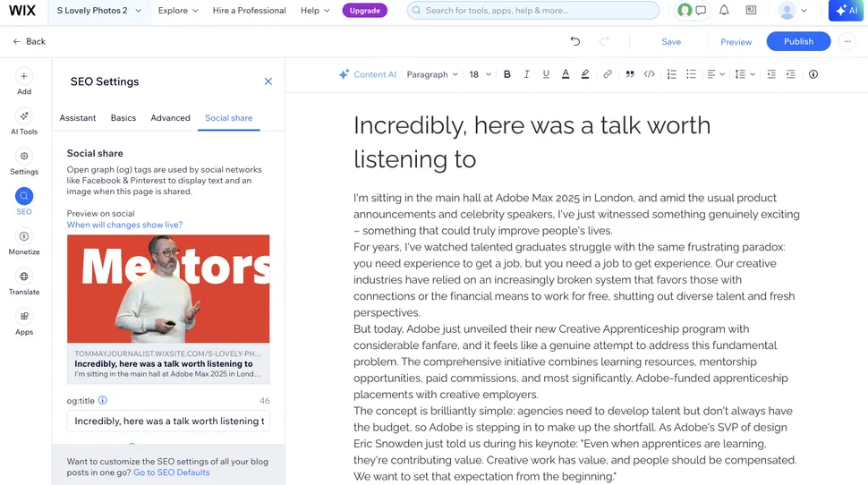
Task: Open the notifications bell
Action: tap(724, 11)
